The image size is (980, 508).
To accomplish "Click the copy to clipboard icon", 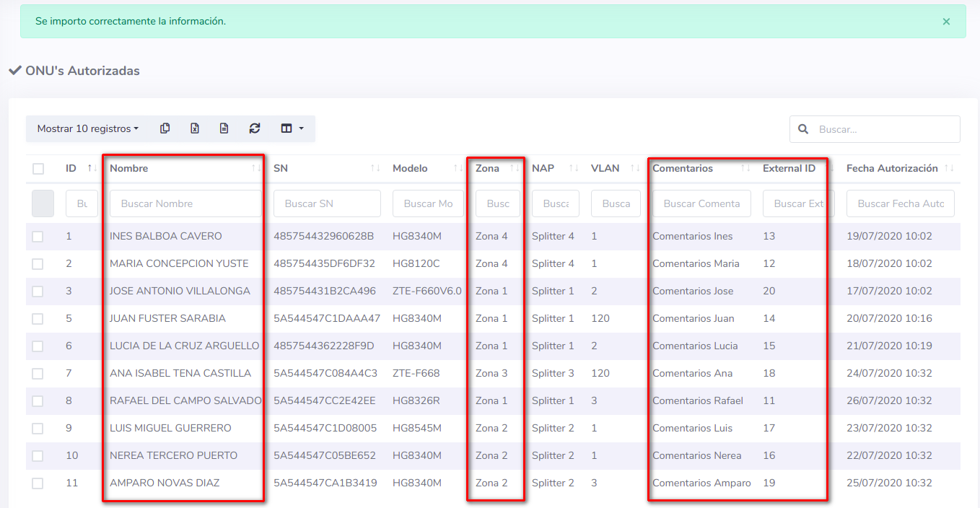I will 165,128.
